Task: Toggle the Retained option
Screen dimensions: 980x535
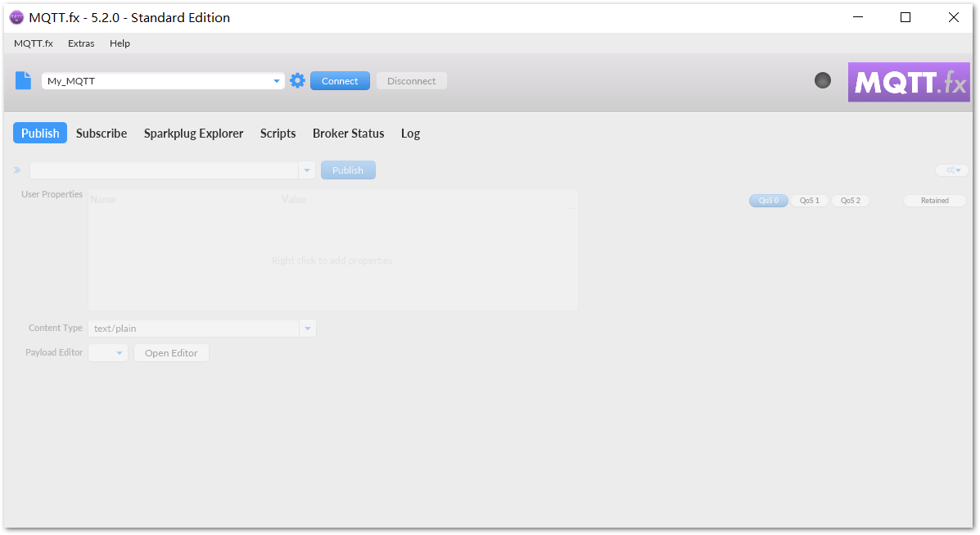Action: coord(935,201)
